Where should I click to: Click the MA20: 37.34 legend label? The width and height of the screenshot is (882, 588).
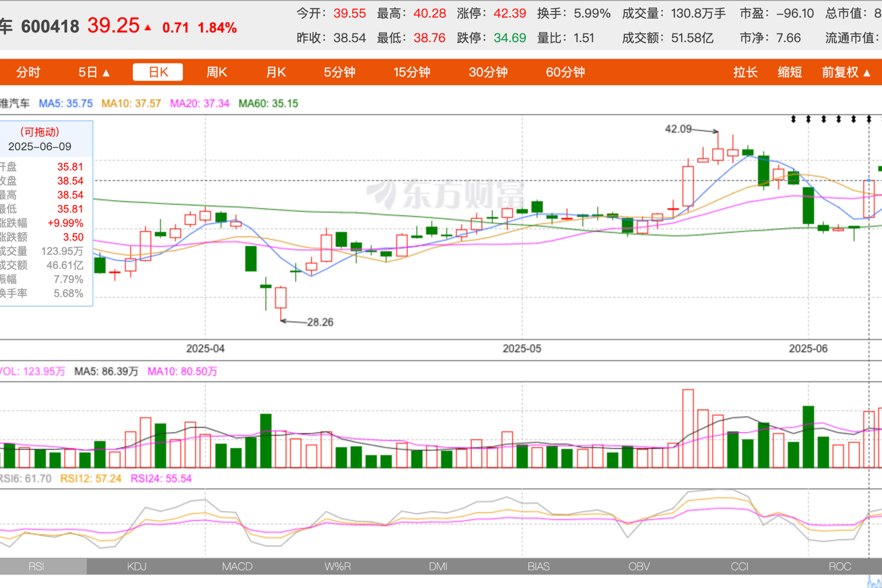coord(200,103)
